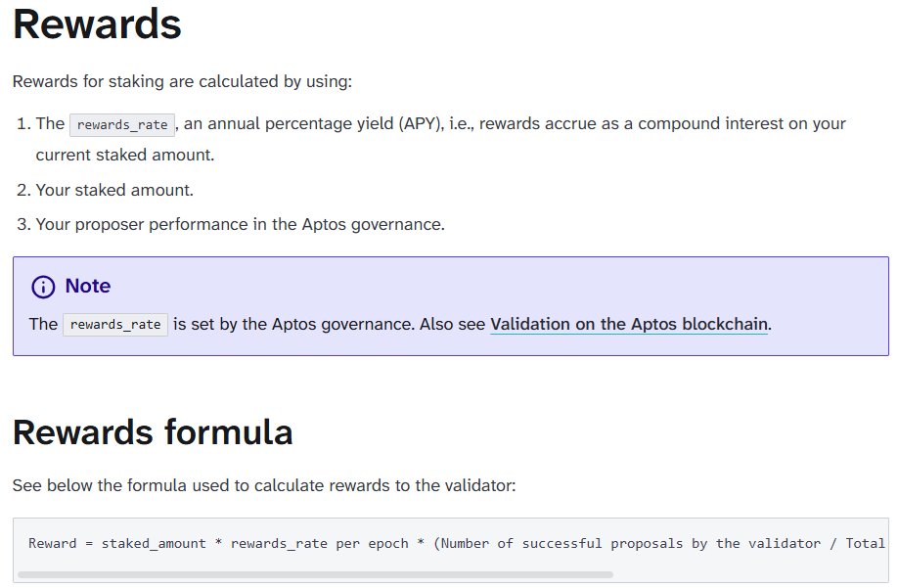Click the word Reward starting the formula
This screenshot has height=588, width=898.
click(52, 543)
